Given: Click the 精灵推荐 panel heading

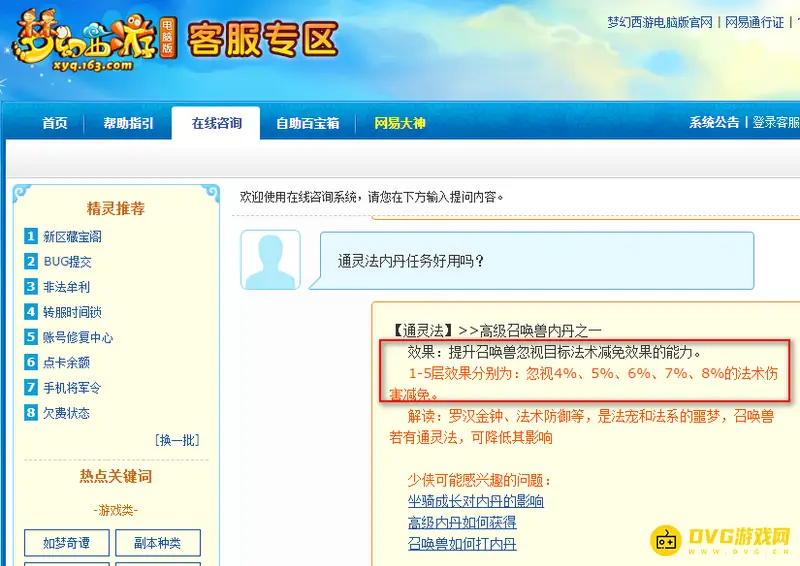Looking at the screenshot, I should click(x=116, y=208).
